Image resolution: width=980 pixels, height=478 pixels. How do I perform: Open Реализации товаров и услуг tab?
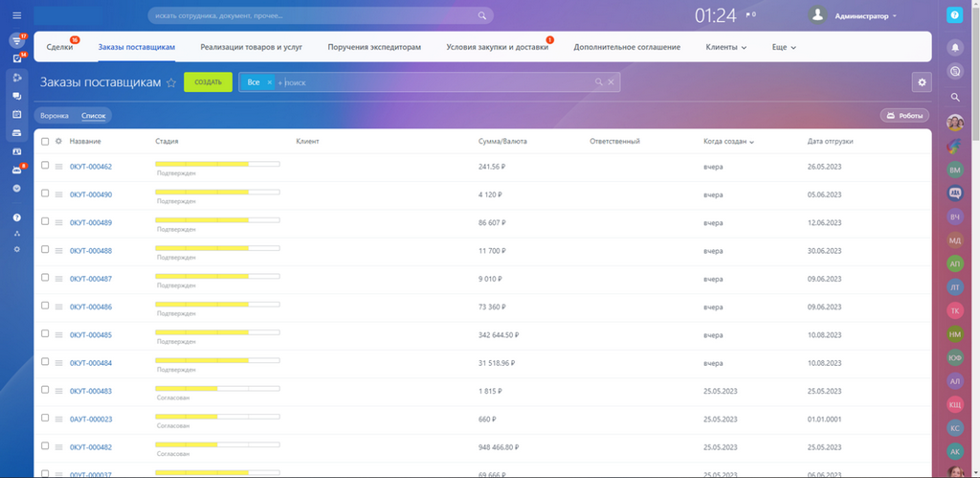(x=252, y=47)
